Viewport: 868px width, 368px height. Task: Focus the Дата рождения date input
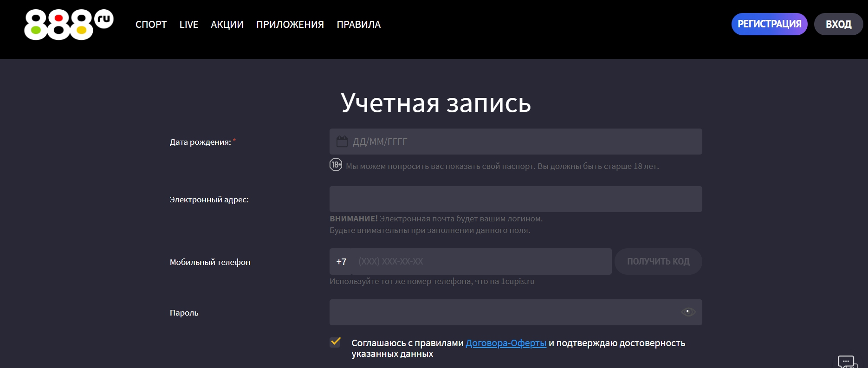[x=516, y=142]
